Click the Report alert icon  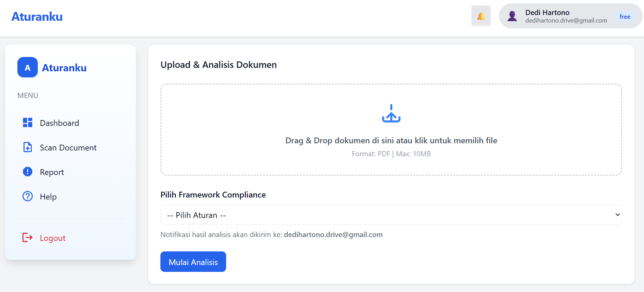pyautogui.click(x=28, y=172)
